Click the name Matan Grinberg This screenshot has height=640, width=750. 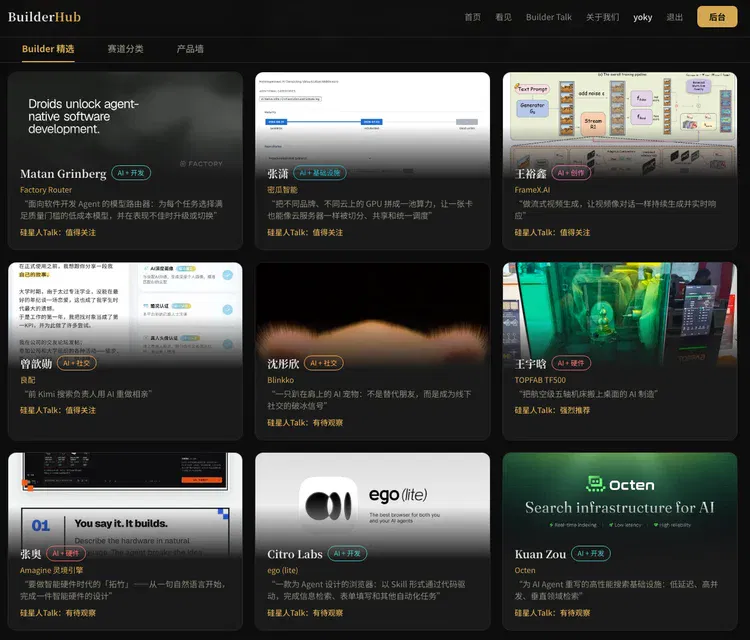pos(63,174)
